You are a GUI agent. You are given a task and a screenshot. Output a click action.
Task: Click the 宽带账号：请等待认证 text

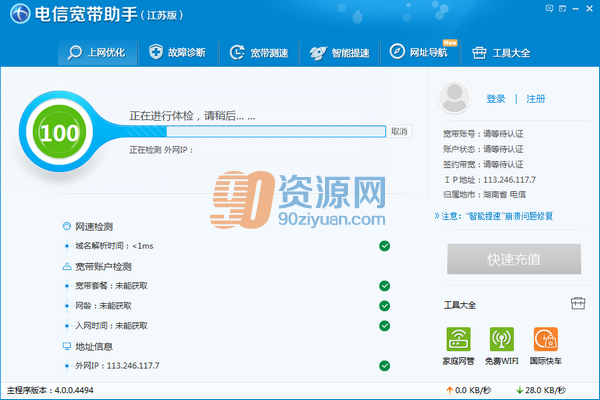(x=483, y=134)
